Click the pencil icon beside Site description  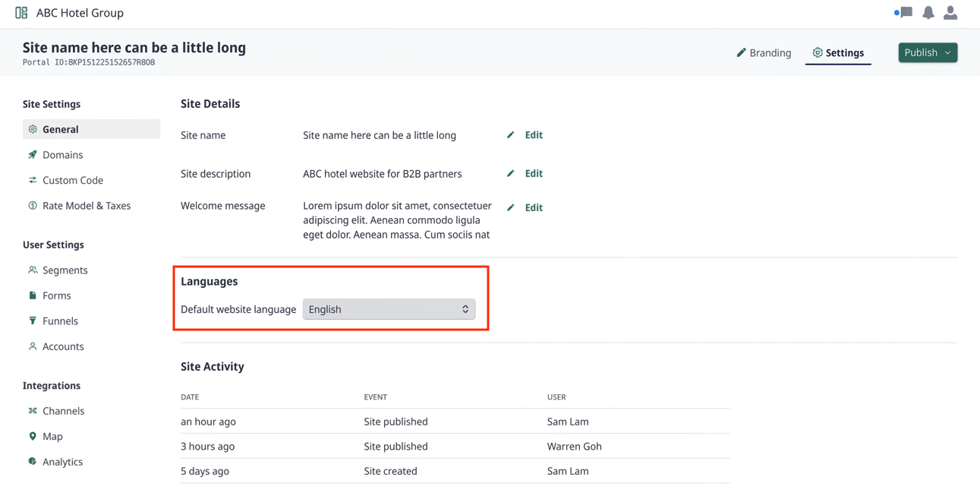(511, 174)
